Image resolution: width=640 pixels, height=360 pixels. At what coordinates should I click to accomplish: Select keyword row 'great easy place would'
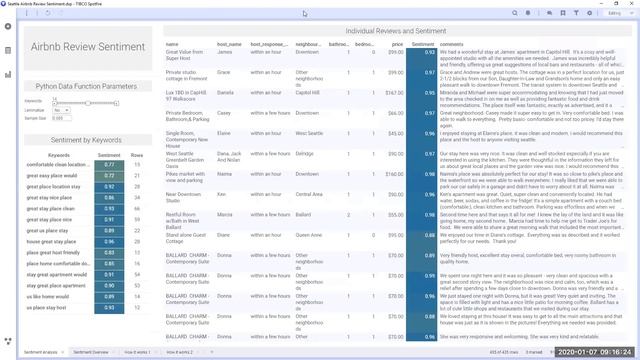pyautogui.click(x=52, y=176)
